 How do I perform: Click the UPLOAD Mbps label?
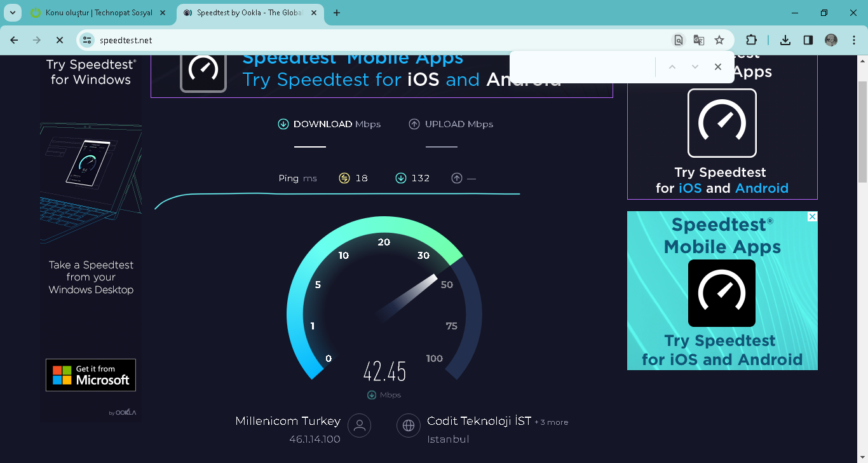(459, 124)
